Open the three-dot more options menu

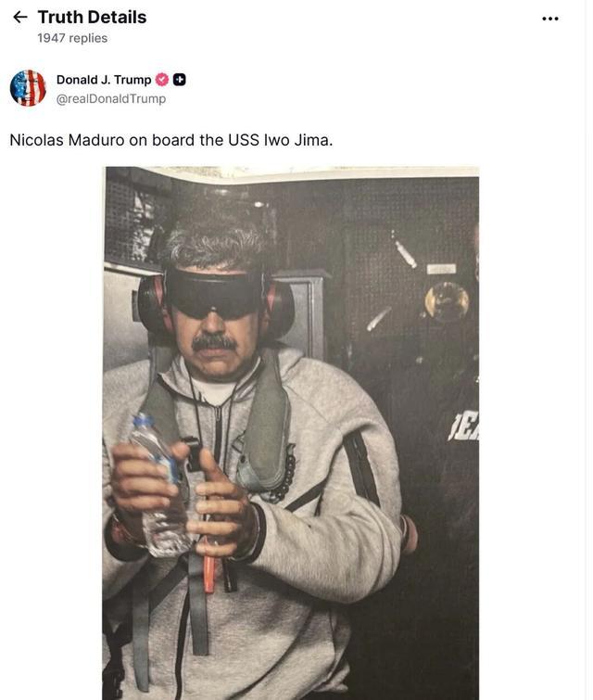click(549, 19)
